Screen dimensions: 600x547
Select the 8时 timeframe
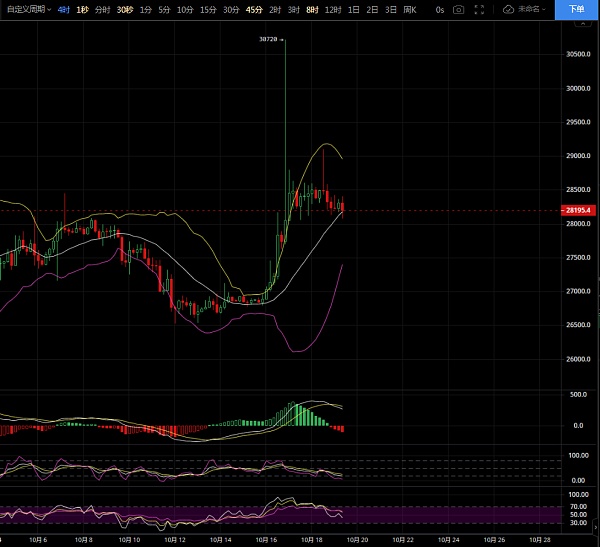(x=312, y=9)
